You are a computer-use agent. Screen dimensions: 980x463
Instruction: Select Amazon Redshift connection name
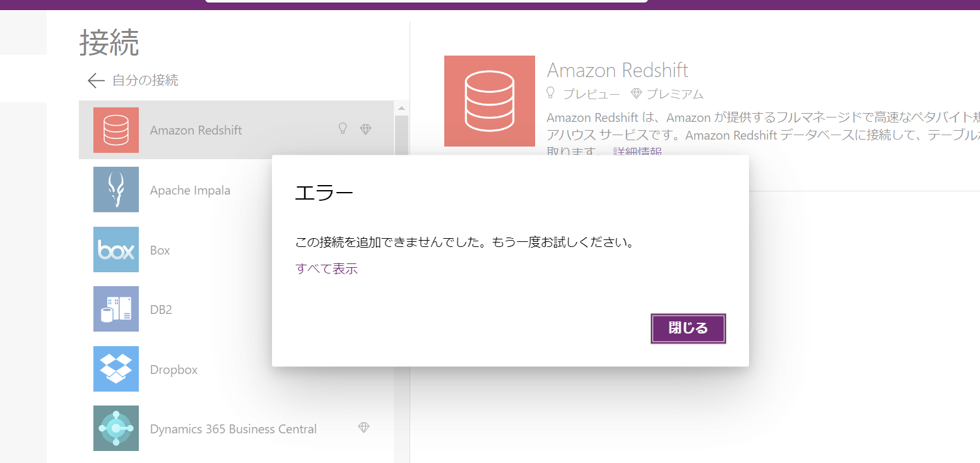(x=196, y=130)
